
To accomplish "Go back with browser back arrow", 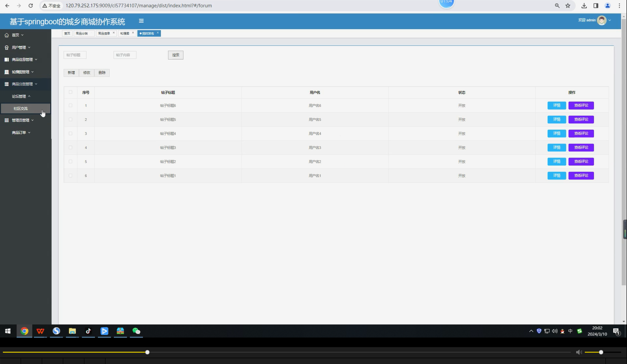I will 7,6.
